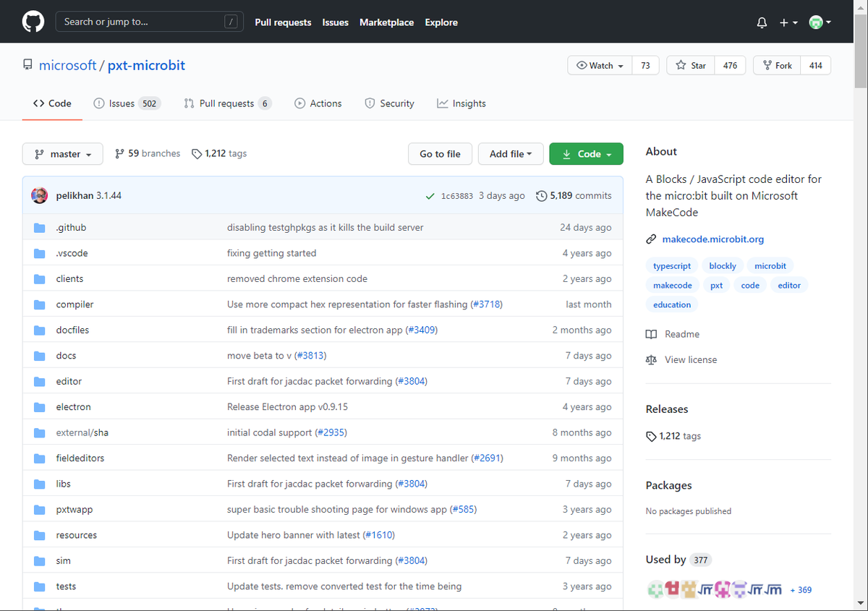
Task: Click pelikhan's avatar thumbnail
Action: point(39,195)
